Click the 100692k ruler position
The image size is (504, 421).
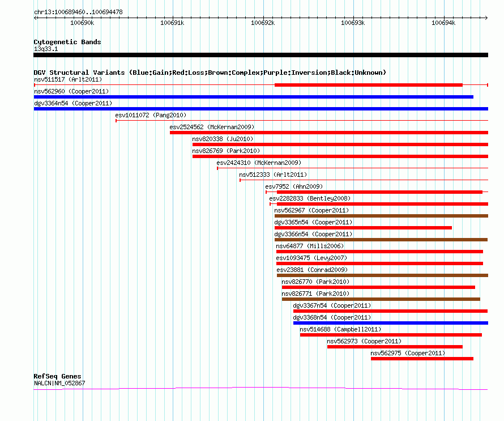[x=263, y=23]
